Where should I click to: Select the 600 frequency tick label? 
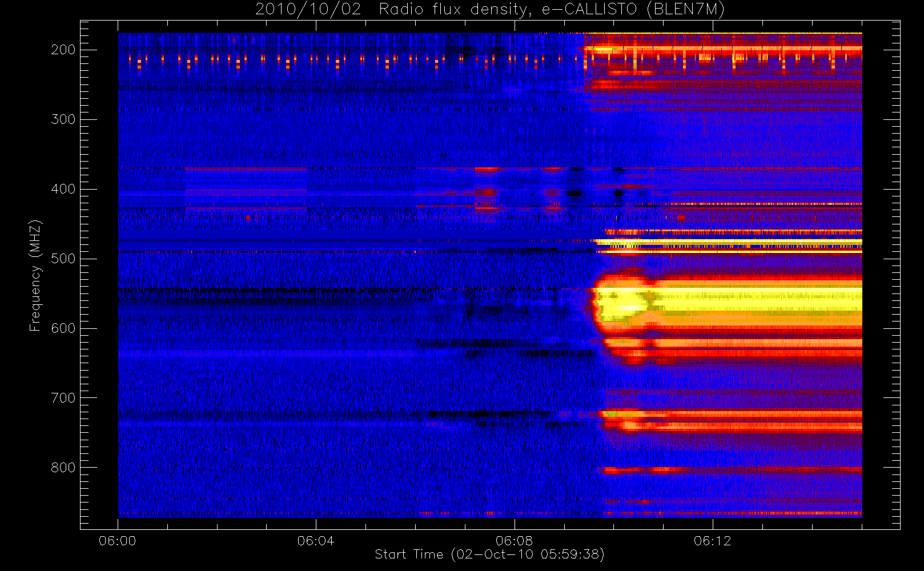tap(63, 328)
